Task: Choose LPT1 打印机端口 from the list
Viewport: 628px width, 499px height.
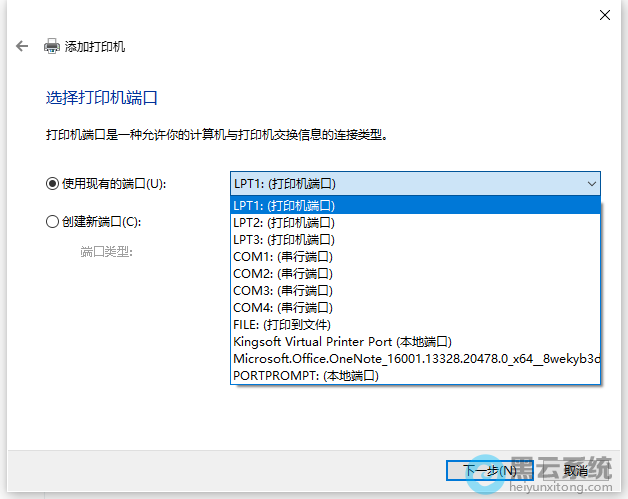Action: 415,205
